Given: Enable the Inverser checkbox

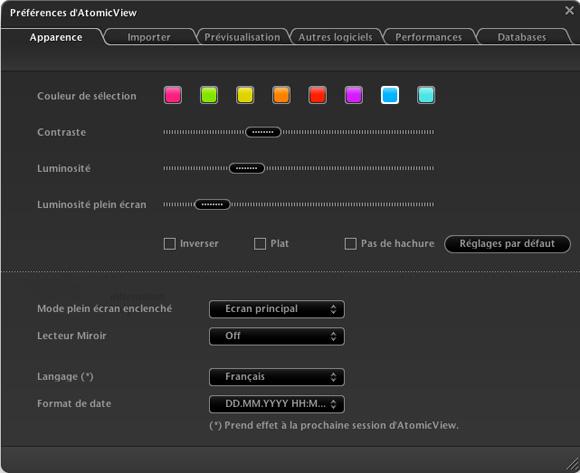Looking at the screenshot, I should (169, 244).
